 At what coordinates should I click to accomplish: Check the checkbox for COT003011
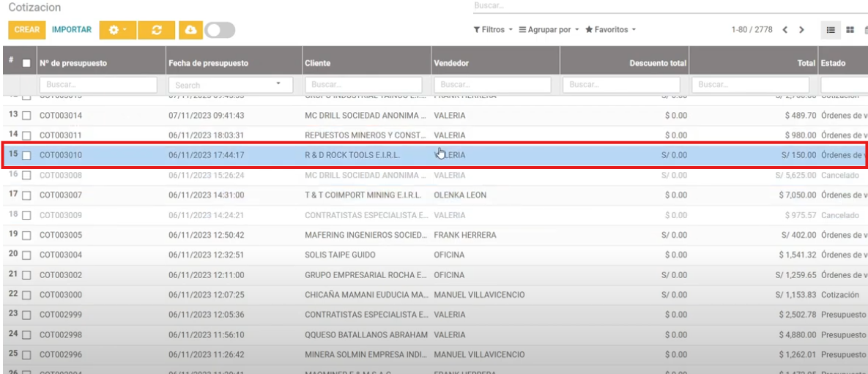pos(26,135)
